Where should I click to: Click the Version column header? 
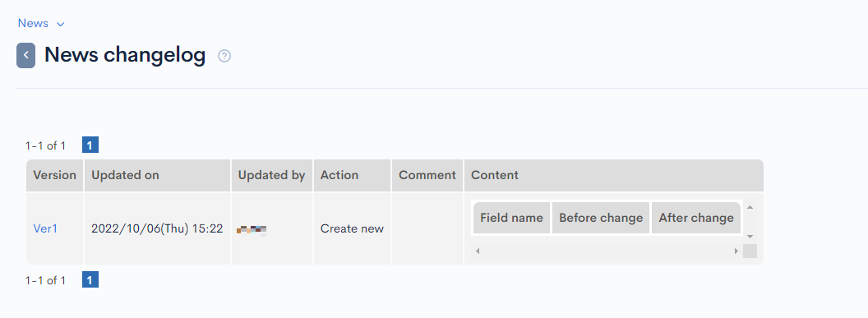tap(55, 175)
